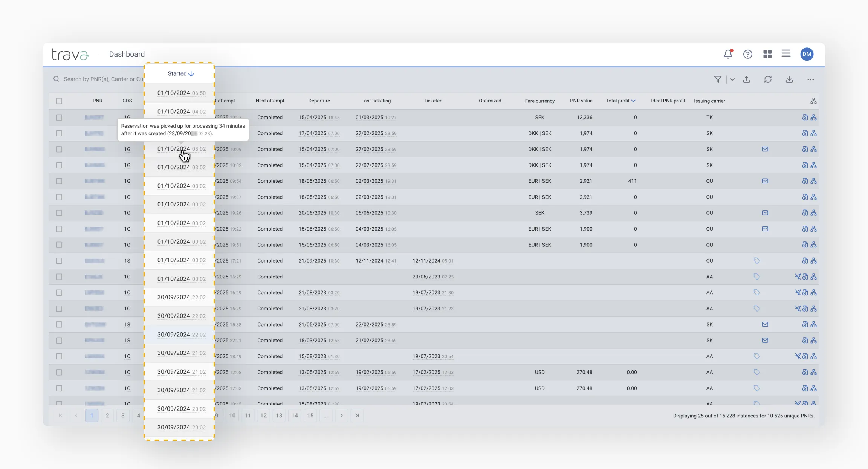Tick the checkbox for the 21/09/2025 departure row
Image resolution: width=868 pixels, height=469 pixels.
click(x=59, y=261)
